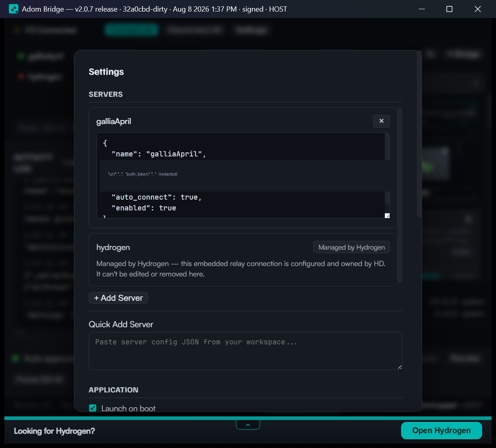
Task: Click the "SERVERS" section heading
Action: pyautogui.click(x=106, y=94)
